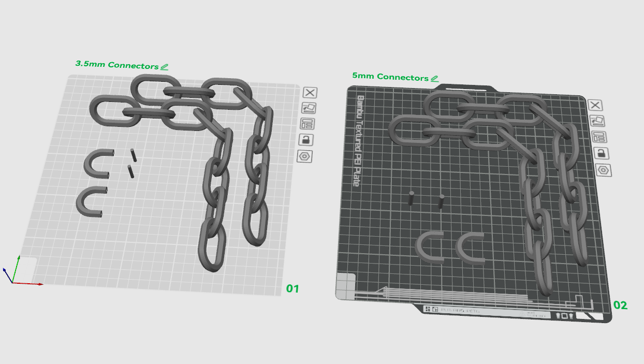The height and width of the screenshot is (364, 644).
Task: Edit the 3.5mm Connectors plate name pencil
Action: coord(164,67)
